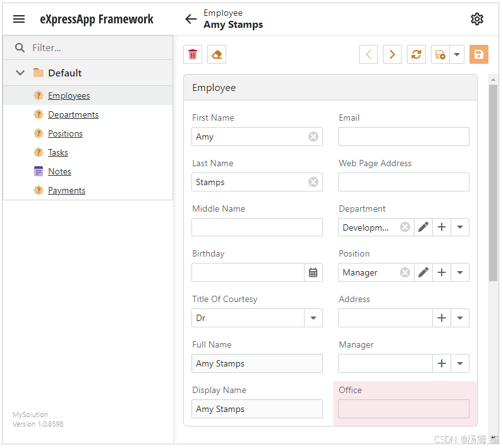Focus the Office input field
This screenshot has height=448, width=503.
point(404,409)
